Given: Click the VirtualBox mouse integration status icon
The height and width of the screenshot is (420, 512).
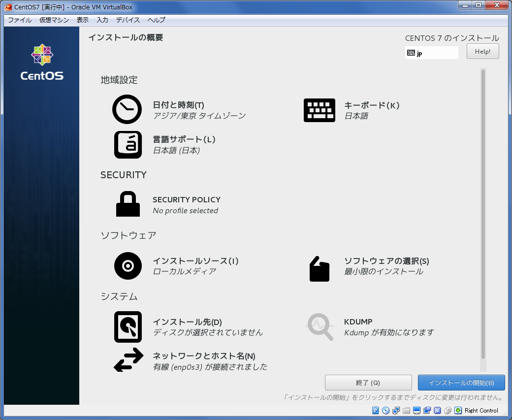Looking at the screenshot, I should 448,411.
